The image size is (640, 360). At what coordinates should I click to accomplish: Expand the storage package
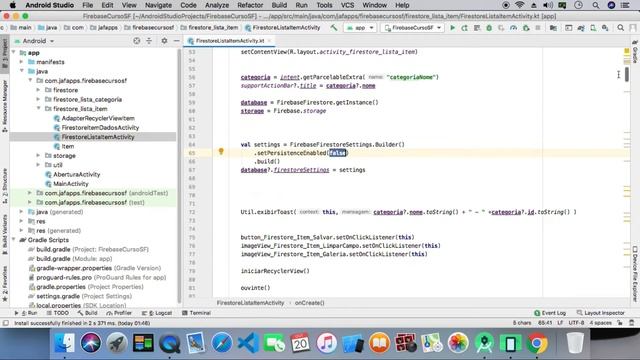[38, 156]
